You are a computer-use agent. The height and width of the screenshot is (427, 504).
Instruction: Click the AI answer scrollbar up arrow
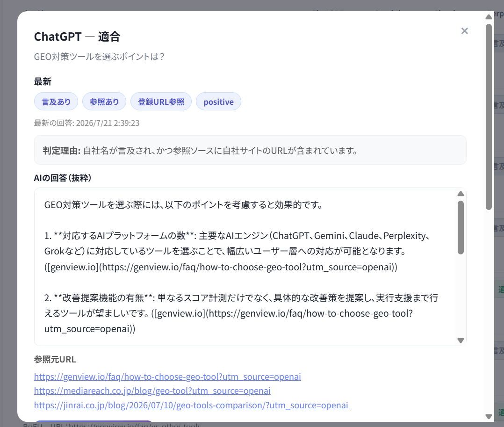click(461, 194)
